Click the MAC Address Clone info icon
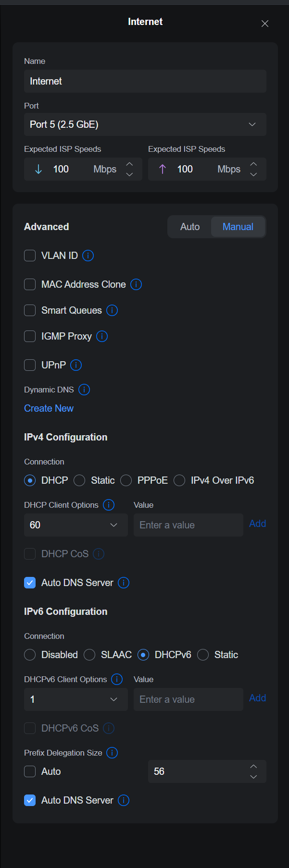The width and height of the screenshot is (289, 868). 136,284
